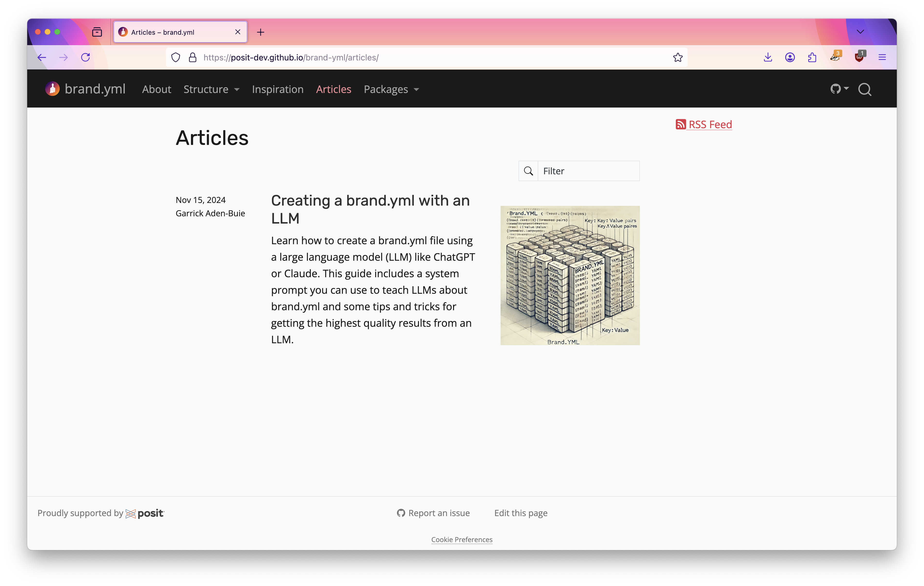Expand the Packages navbar dropdown
Screen dimensions: 924x586
click(391, 90)
